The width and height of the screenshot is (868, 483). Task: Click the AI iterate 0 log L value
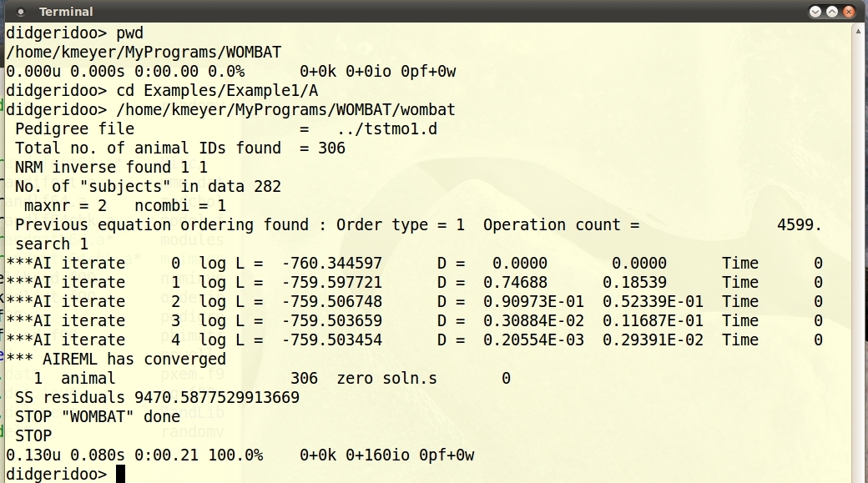[331, 264]
